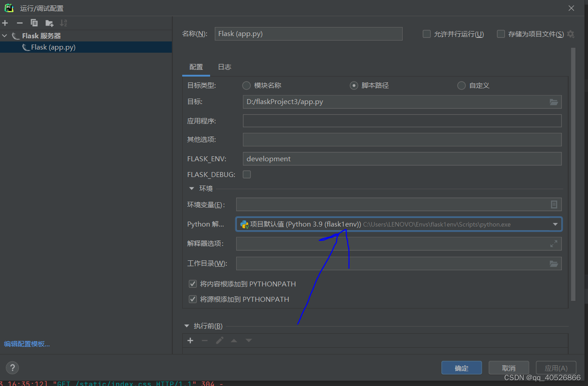Collapse the Flask server tree group
The width and height of the screenshot is (588, 386).
click(4, 36)
